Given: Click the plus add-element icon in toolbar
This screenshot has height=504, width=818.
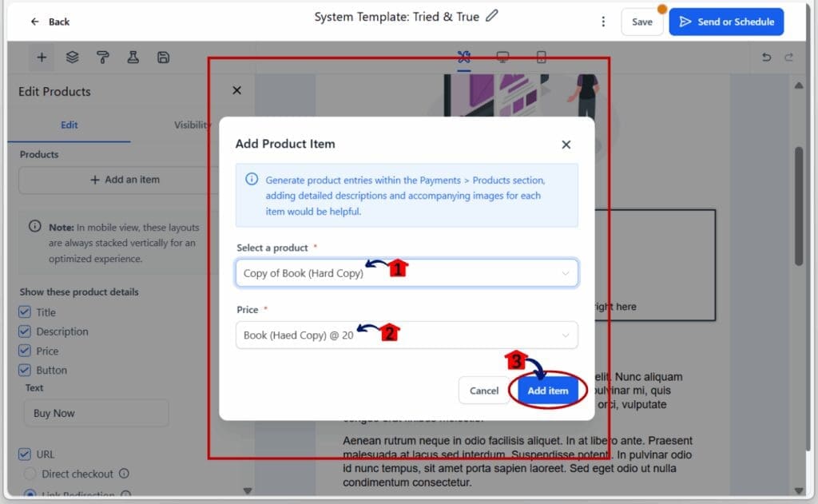Looking at the screenshot, I should tap(42, 58).
